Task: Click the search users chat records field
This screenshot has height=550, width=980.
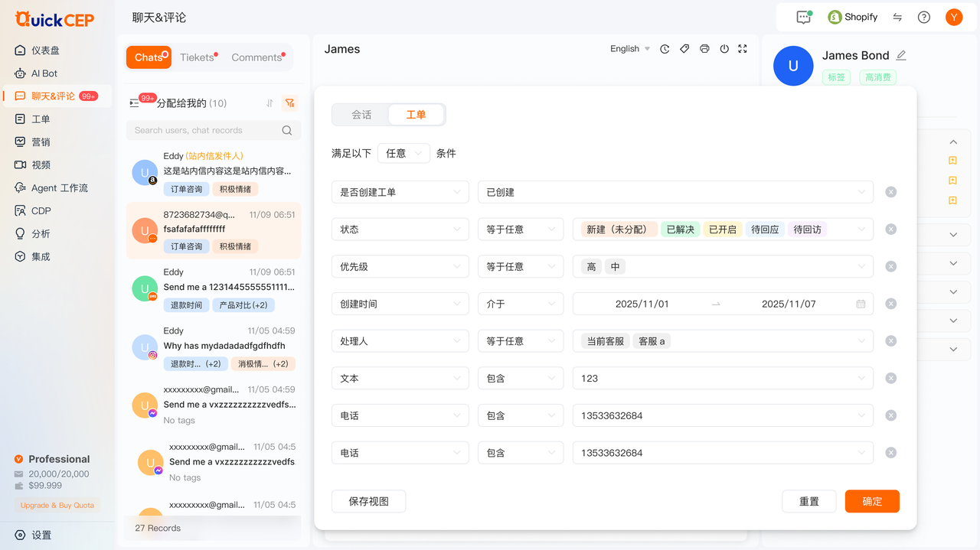Action: point(207,130)
